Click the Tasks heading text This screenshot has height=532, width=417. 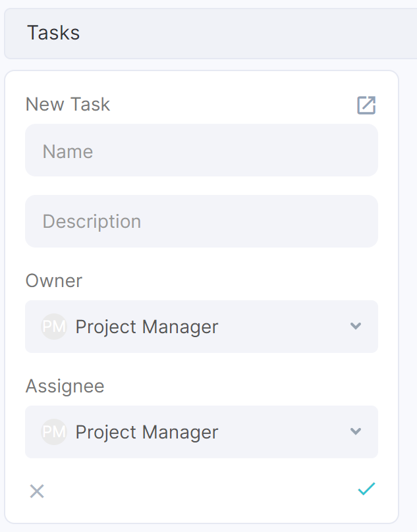(53, 33)
